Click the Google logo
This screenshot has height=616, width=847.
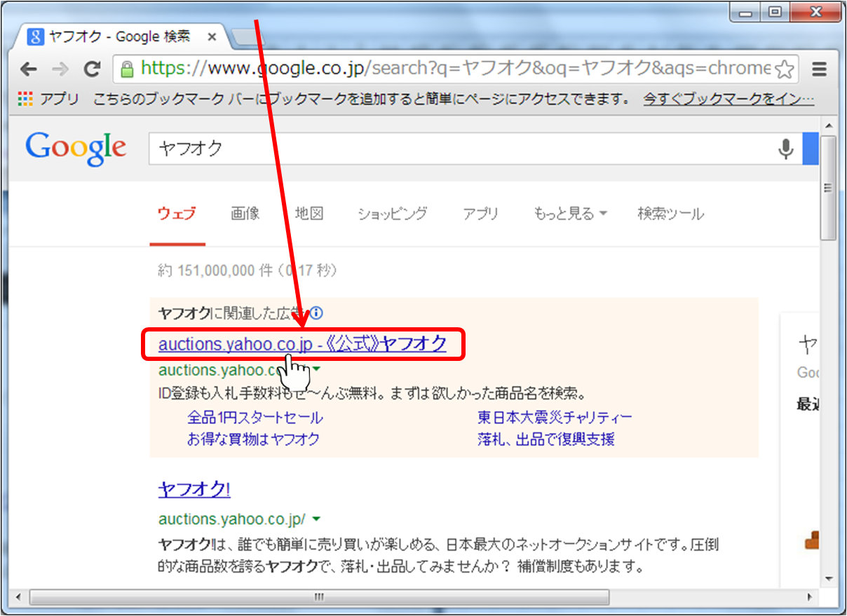click(76, 149)
